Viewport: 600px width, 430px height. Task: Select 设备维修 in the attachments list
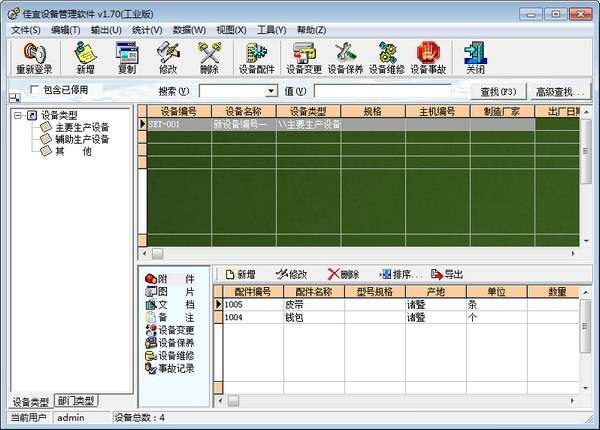[x=176, y=355]
